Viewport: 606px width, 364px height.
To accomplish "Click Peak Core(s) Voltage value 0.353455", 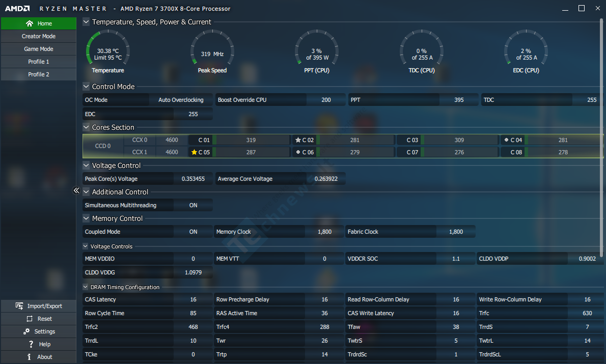I will [193, 179].
